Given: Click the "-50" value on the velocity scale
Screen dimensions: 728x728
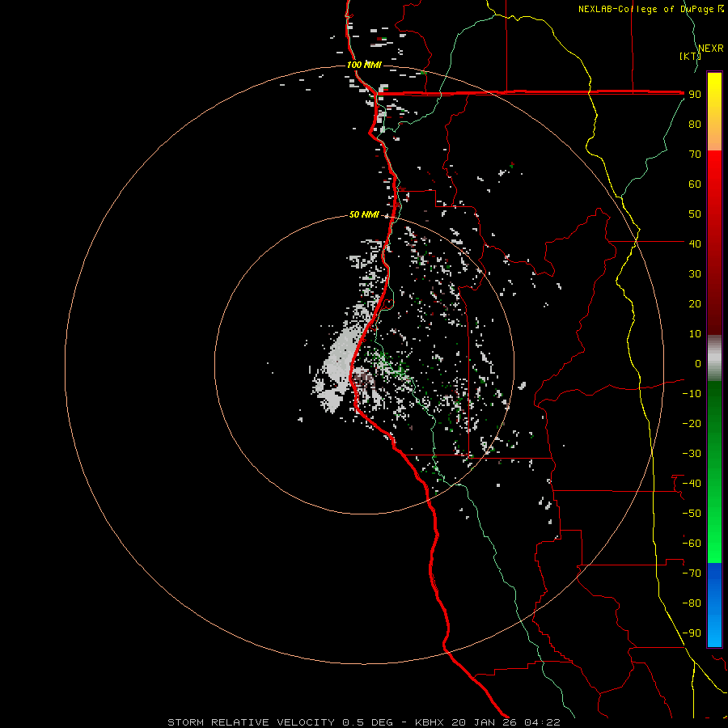Looking at the screenshot, I should pos(692,514).
